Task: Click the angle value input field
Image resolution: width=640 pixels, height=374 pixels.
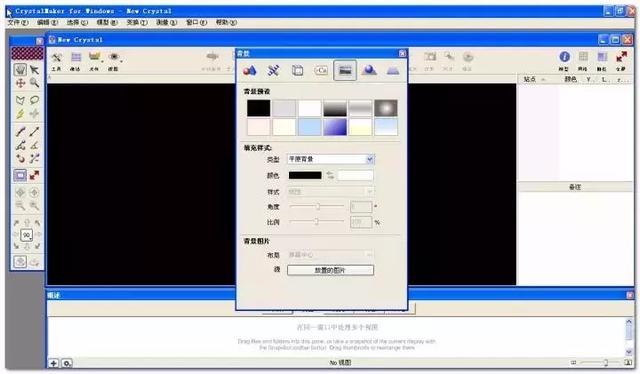Action: click(361, 207)
